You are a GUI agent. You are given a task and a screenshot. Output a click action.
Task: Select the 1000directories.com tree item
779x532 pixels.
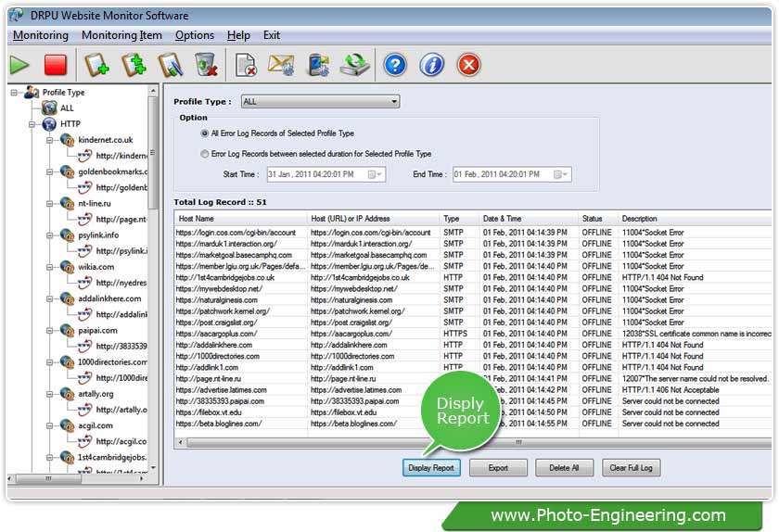(x=112, y=362)
